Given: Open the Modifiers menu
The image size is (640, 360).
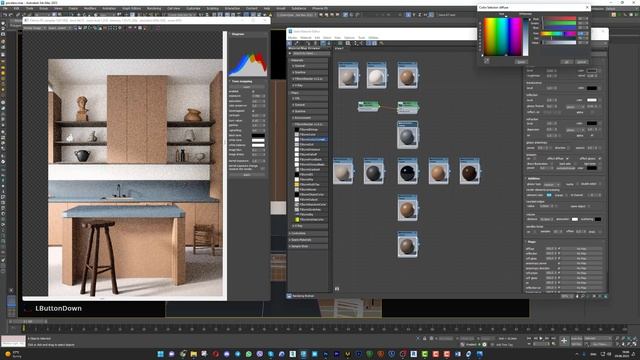Looking at the screenshot, I should (x=90, y=8).
